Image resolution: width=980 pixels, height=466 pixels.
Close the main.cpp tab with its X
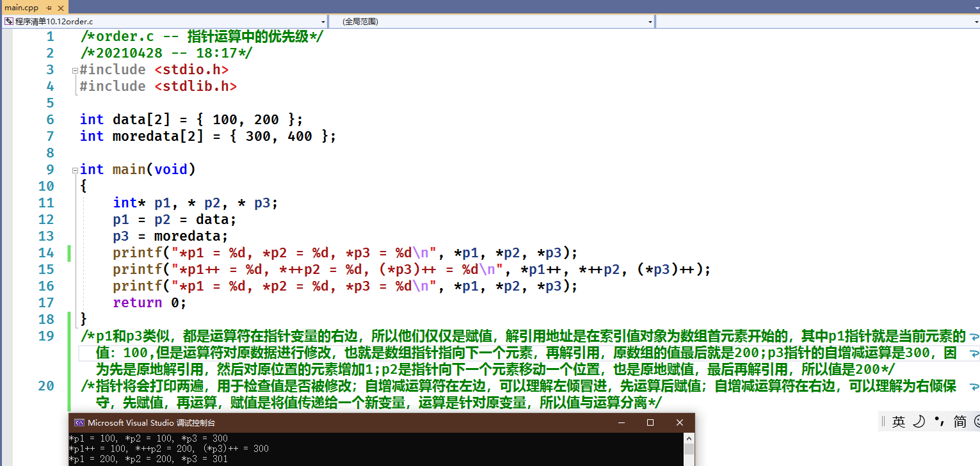tap(60, 8)
